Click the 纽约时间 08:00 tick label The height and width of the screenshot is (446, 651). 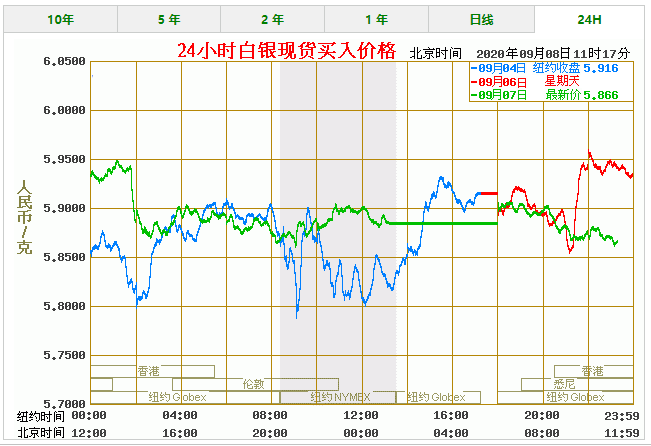coord(270,415)
